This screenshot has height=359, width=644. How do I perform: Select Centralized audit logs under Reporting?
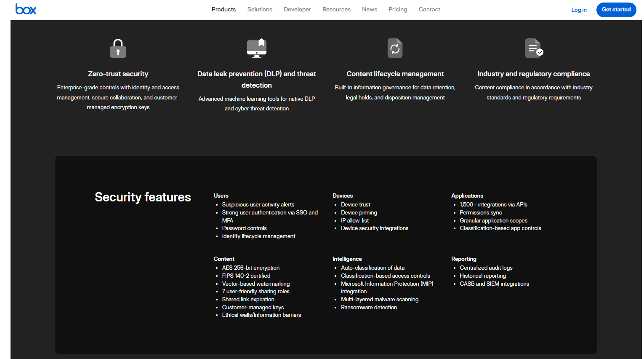(x=486, y=268)
